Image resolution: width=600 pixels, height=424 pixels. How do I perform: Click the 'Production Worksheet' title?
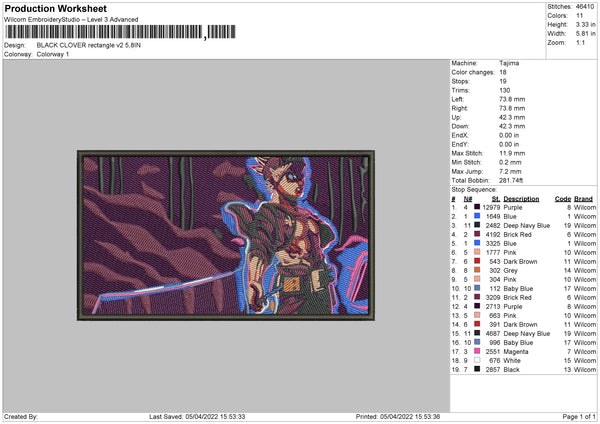click(x=55, y=8)
